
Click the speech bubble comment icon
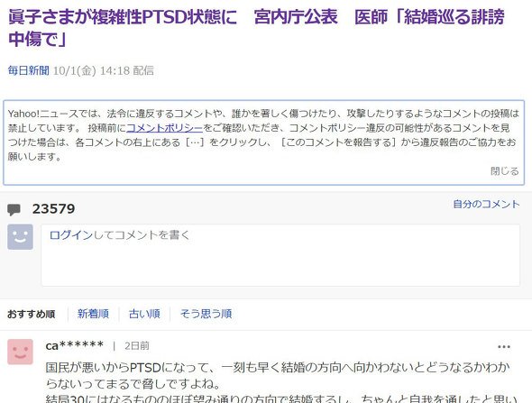14,210
